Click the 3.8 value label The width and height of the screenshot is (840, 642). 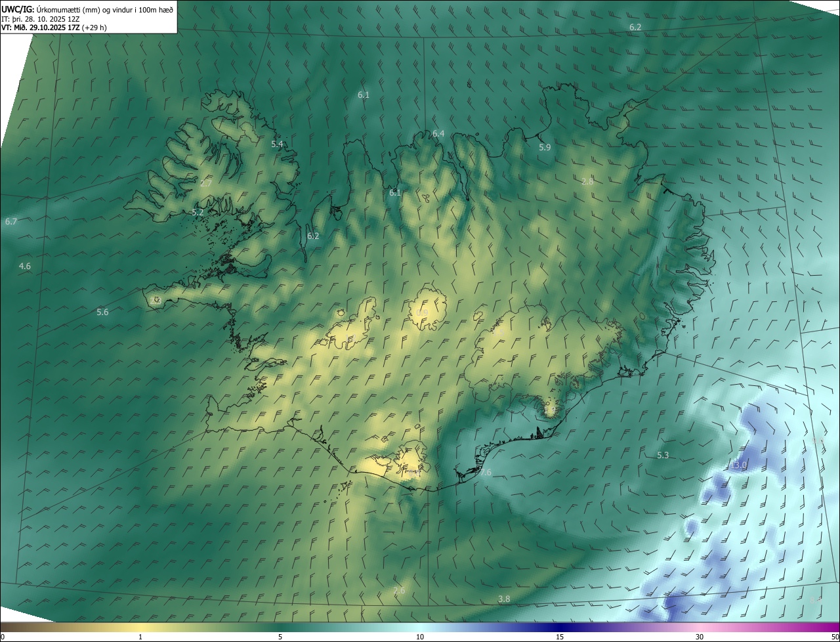click(504, 599)
